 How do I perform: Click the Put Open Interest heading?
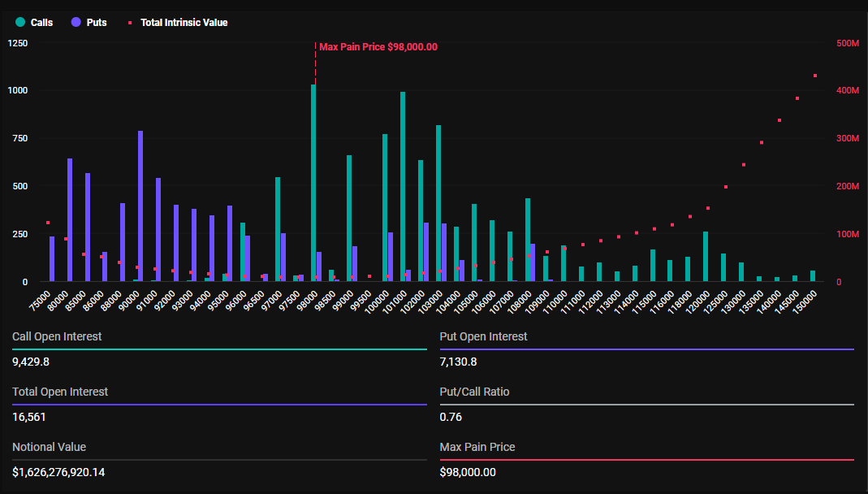pos(483,336)
